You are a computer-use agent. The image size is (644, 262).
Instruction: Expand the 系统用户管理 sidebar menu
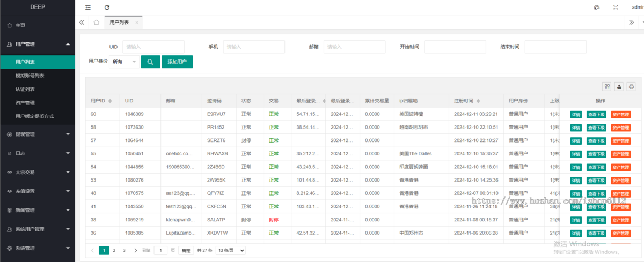click(38, 229)
